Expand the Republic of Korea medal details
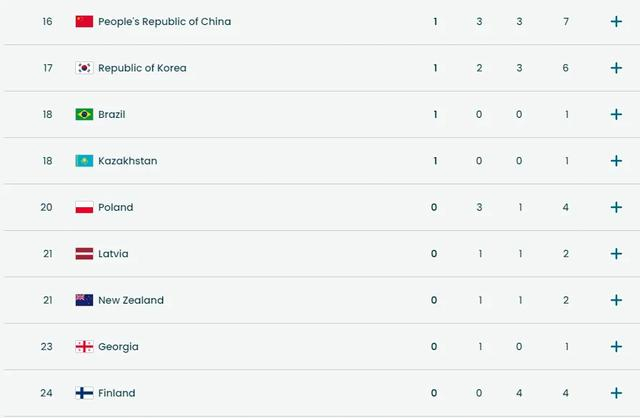The image size is (640, 418). point(616,68)
